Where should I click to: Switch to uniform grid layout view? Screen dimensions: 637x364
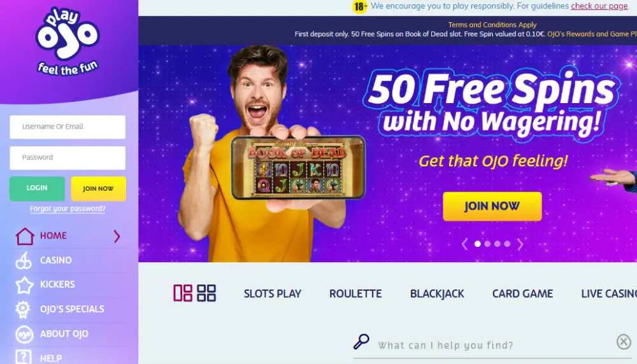[x=206, y=293]
